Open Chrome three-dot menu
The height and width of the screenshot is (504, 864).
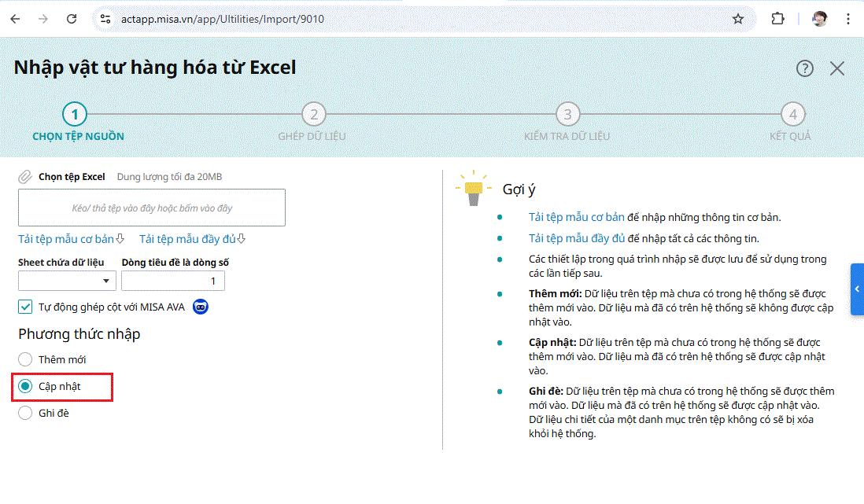(848, 19)
